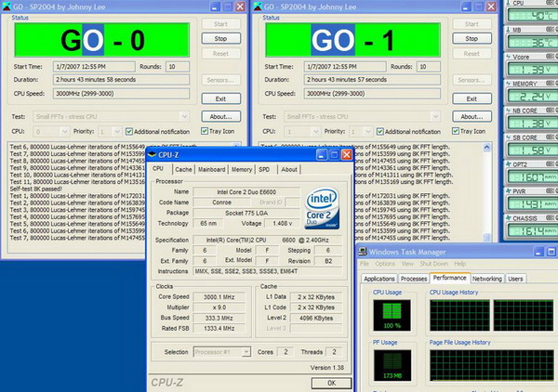Click the Core Speed value 3000.1 MHz
The height and width of the screenshot is (392, 558).
pyautogui.click(x=219, y=297)
